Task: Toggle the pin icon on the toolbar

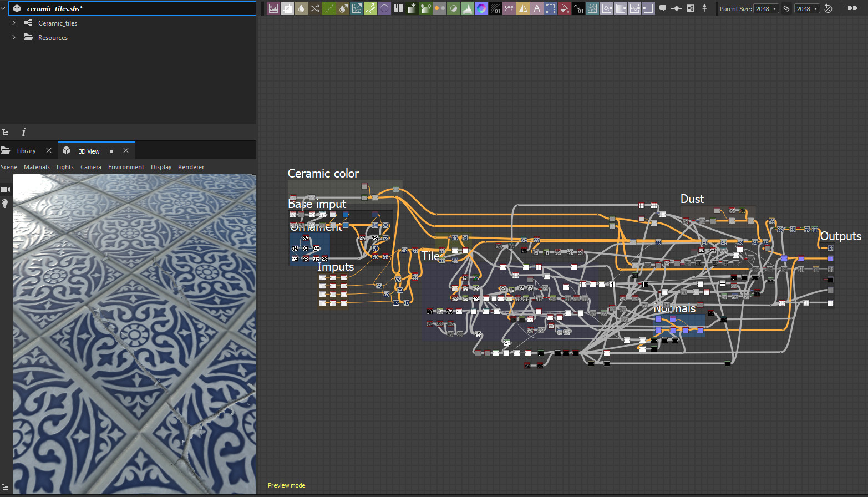Action: 705,8
